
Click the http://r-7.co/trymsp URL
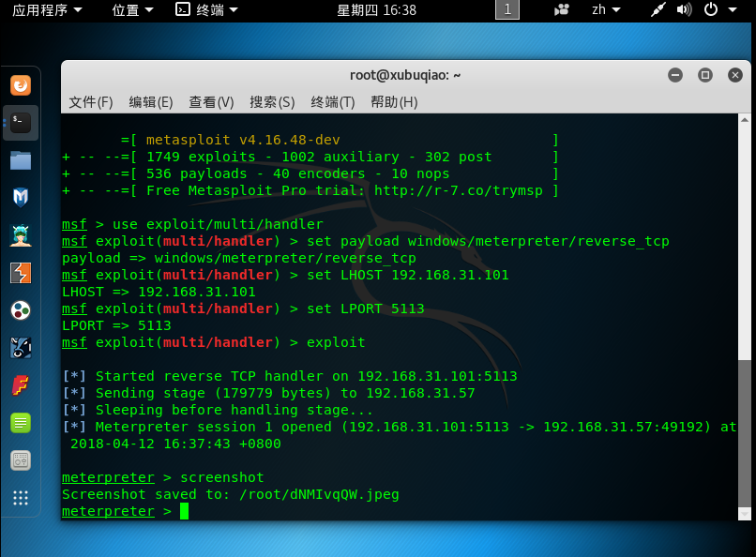[x=459, y=190]
